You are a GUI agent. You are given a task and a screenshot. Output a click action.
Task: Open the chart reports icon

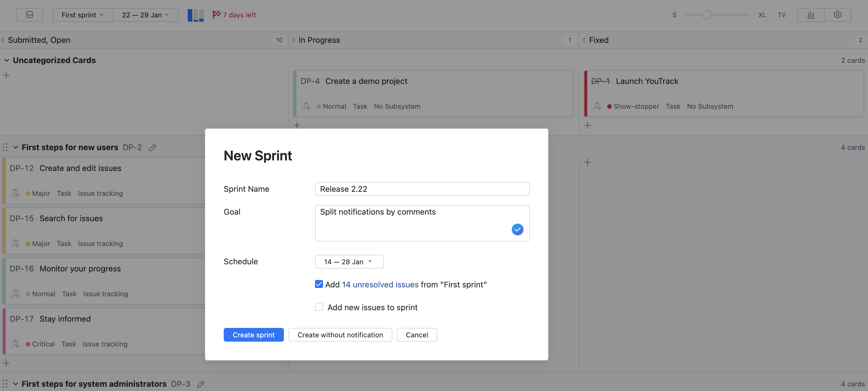811,15
